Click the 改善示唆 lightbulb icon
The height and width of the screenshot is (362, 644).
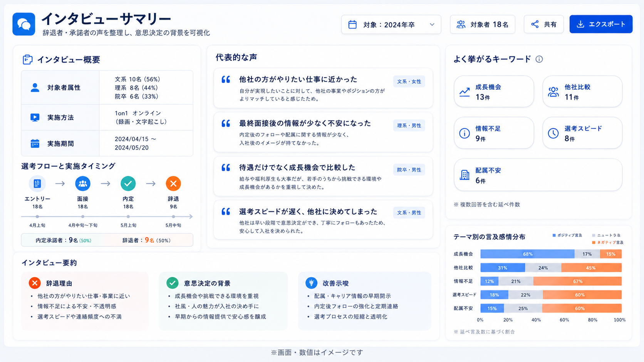311,283
